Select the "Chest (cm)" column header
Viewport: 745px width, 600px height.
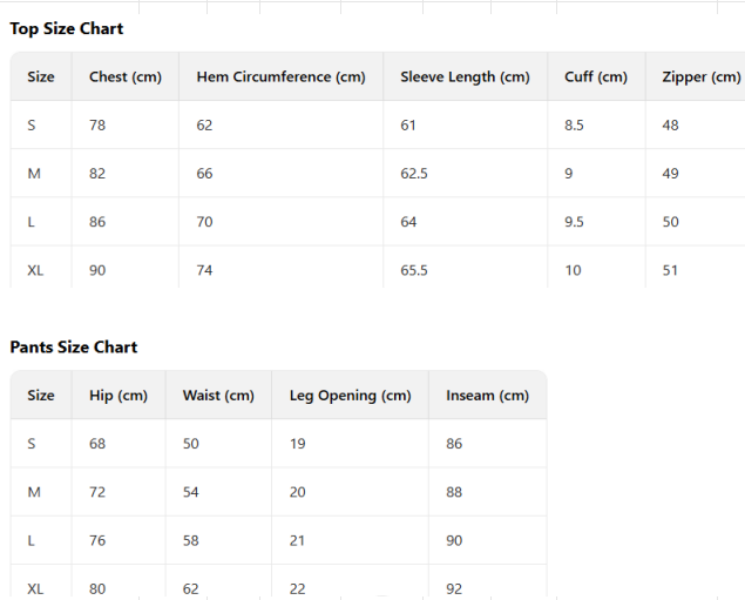click(x=125, y=77)
